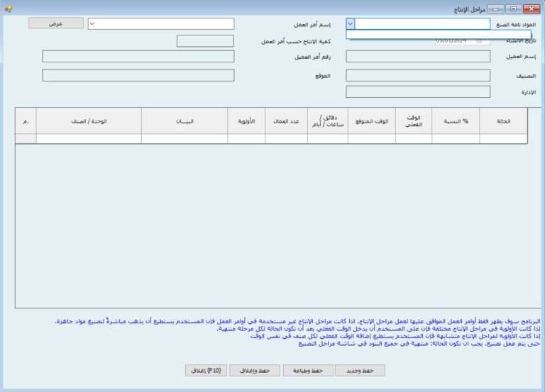Click the الحالة column header
This screenshot has height=392, width=545.
click(503, 121)
